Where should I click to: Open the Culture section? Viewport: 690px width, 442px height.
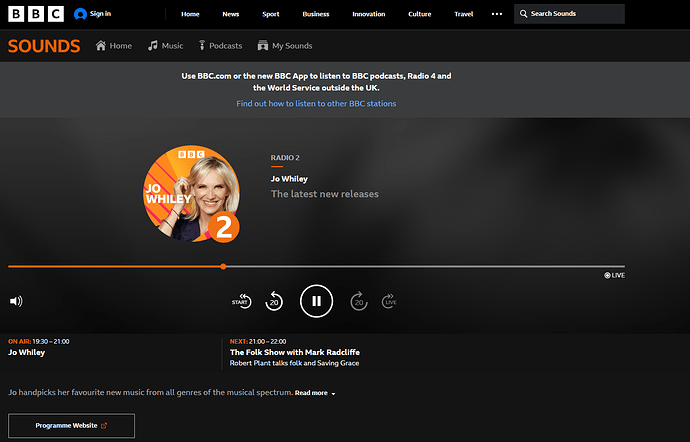(419, 14)
